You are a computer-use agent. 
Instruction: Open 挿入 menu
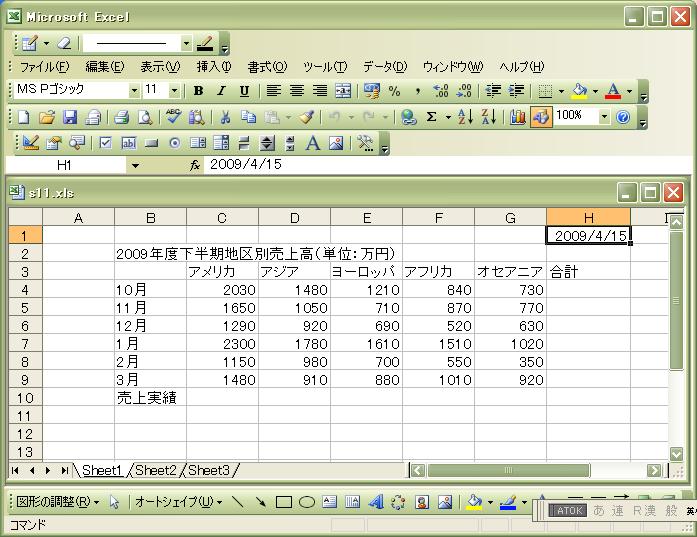214,67
